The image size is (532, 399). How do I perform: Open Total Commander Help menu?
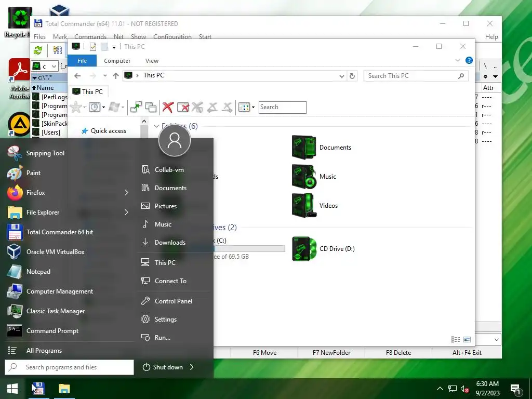tap(491, 37)
